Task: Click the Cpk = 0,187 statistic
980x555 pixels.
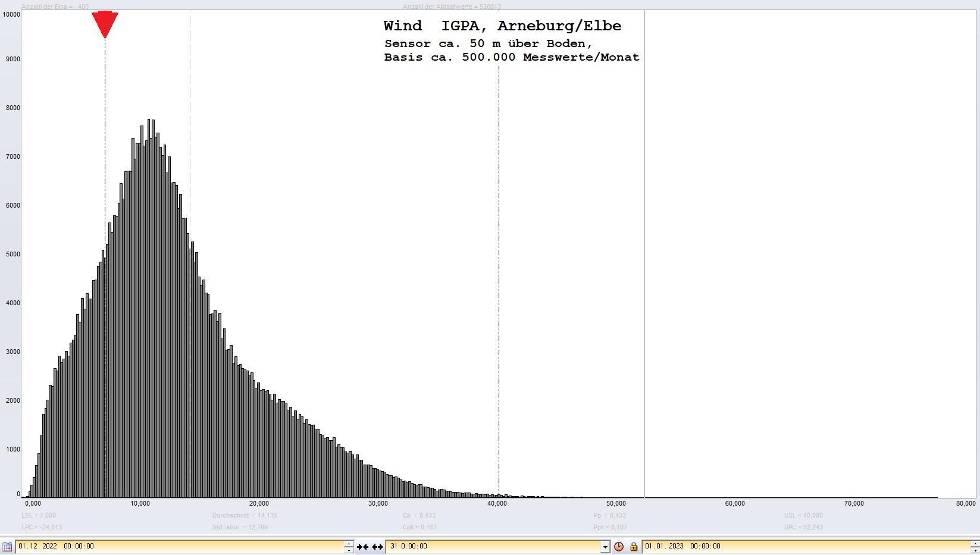Action: point(419,527)
